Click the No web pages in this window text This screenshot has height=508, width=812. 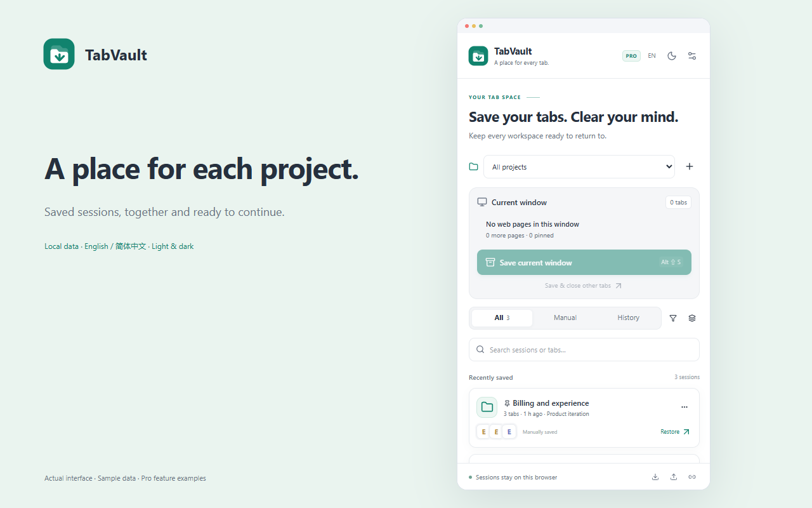tap(532, 224)
